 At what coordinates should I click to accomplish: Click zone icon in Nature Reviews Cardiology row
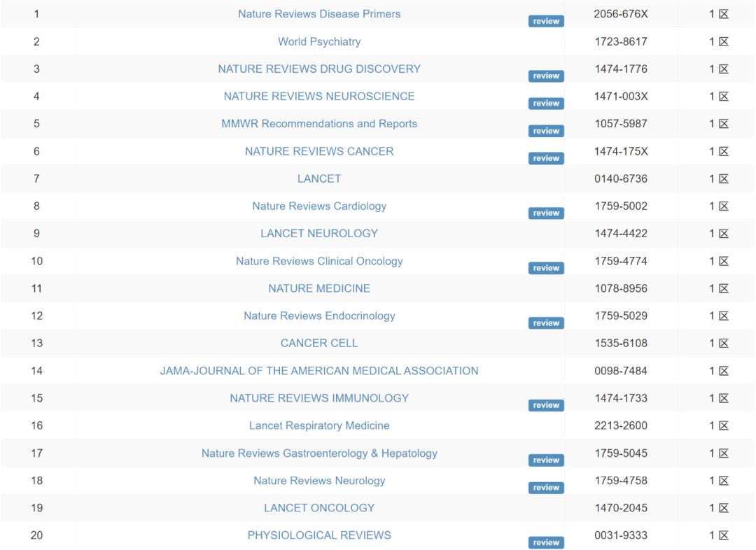click(x=724, y=206)
